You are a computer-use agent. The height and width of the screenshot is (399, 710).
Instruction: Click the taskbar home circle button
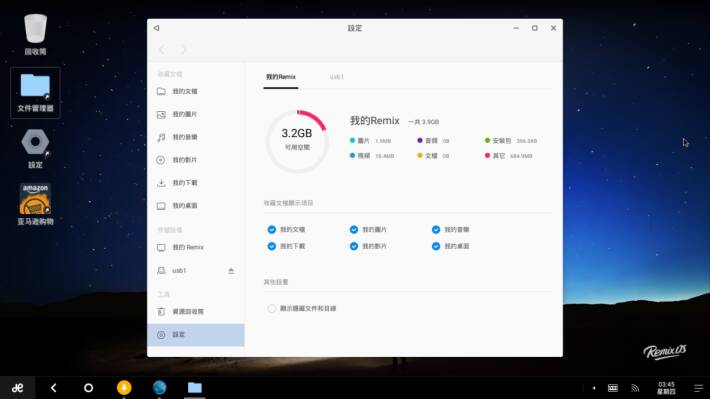point(89,388)
